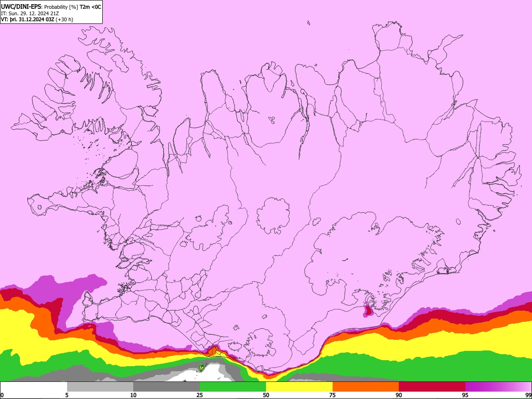Click the legend value '90'
The width and height of the screenshot is (532, 399).
(399, 395)
